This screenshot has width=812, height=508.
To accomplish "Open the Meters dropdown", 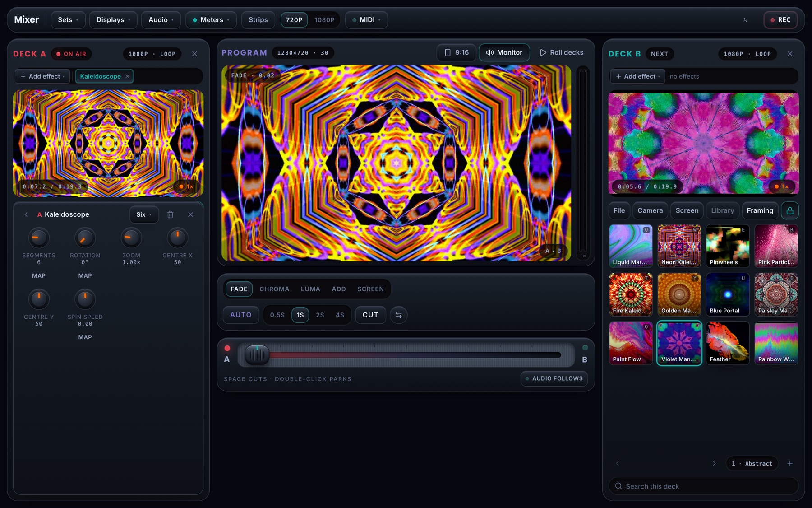I will click(x=211, y=20).
